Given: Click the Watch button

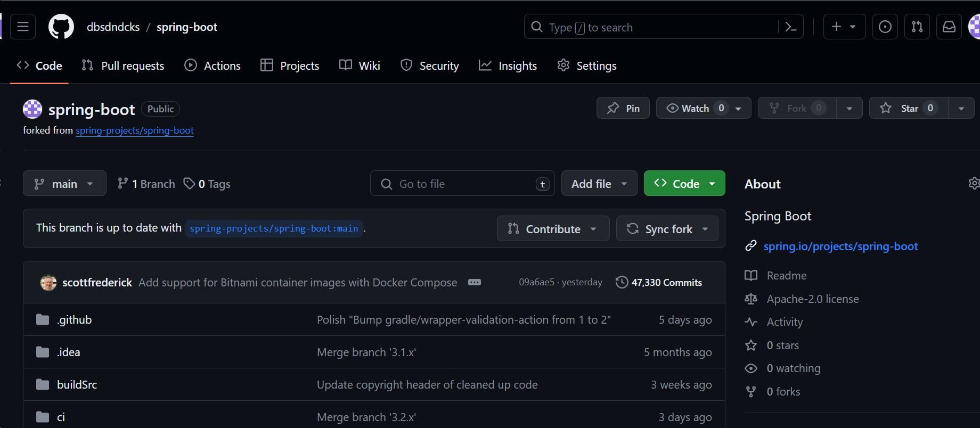Looking at the screenshot, I should click(704, 108).
